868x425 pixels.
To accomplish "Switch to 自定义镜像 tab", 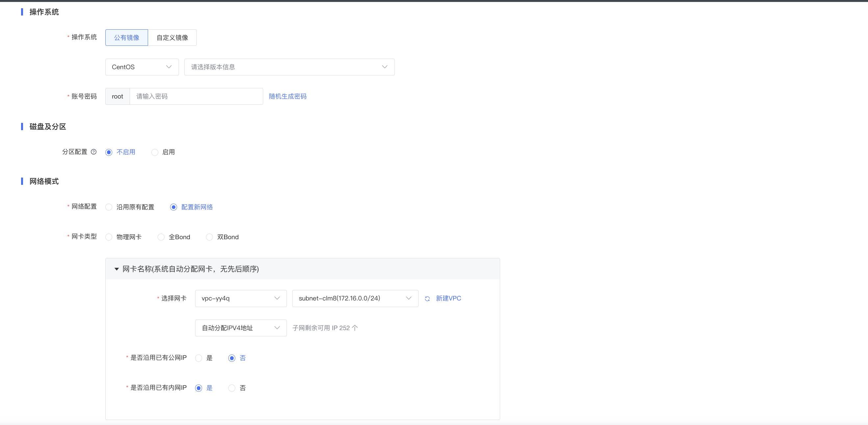I will coord(172,38).
